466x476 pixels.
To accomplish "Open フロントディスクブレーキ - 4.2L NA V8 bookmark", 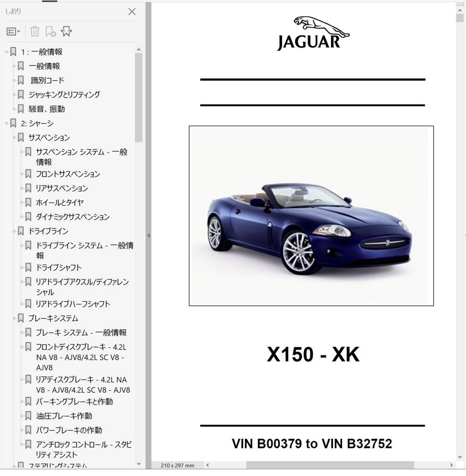I will 81,357.
